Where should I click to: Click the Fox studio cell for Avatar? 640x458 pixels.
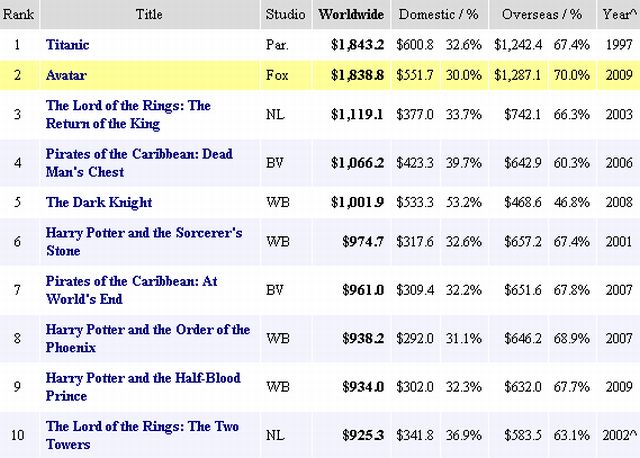[x=277, y=75]
